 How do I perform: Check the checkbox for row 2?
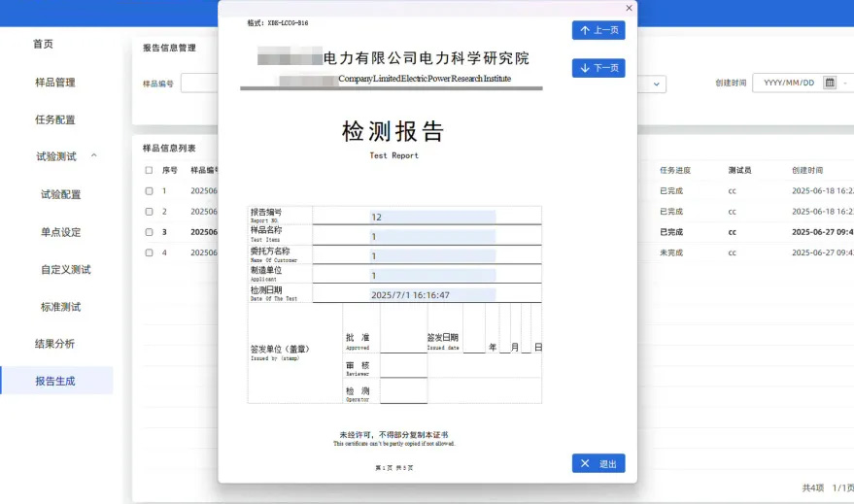point(149,212)
